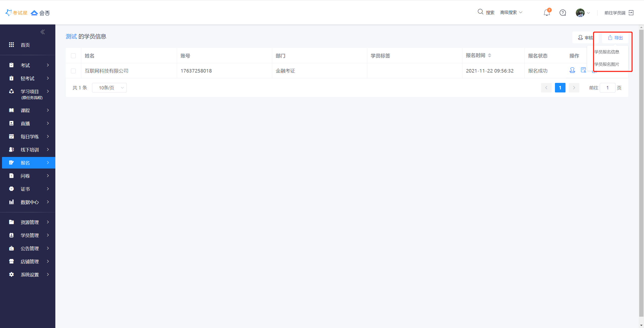Expand the 高级搜索 dropdown
Screen dimensions: 644x328
[x=511, y=12]
